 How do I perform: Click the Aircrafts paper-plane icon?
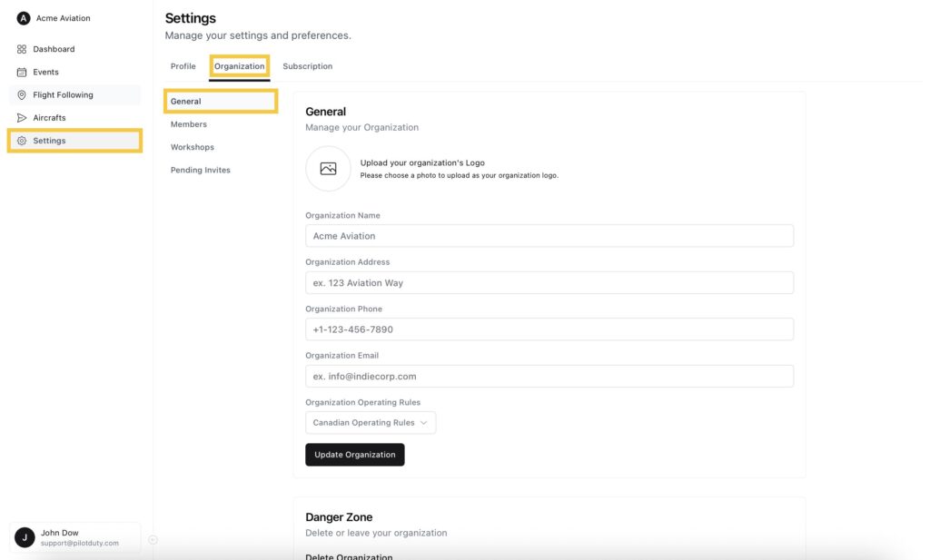(21, 117)
